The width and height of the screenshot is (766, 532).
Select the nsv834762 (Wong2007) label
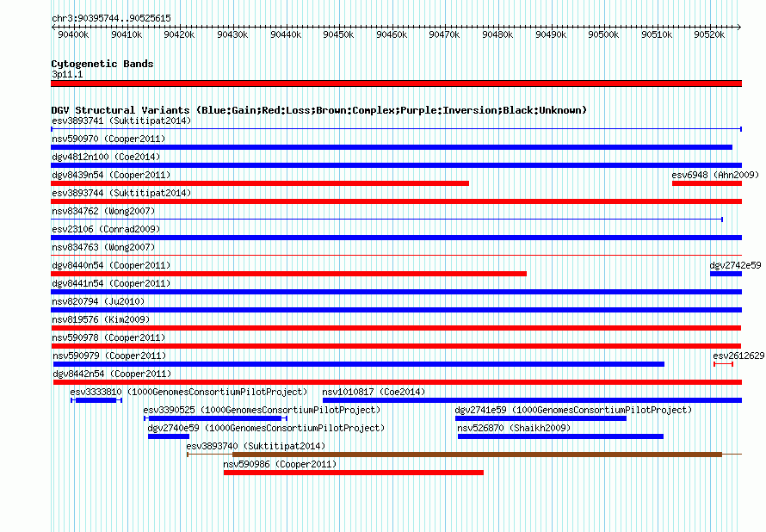103,211
